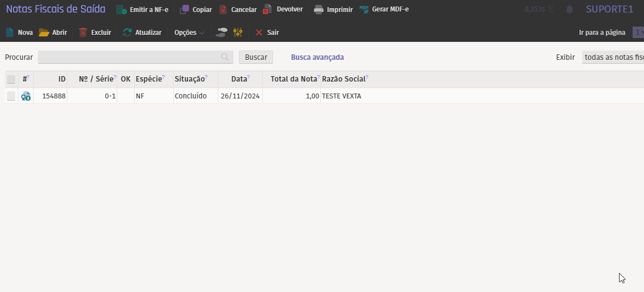The height and width of the screenshot is (292, 644).
Task: Click the Excluir trash icon
Action: tap(83, 33)
